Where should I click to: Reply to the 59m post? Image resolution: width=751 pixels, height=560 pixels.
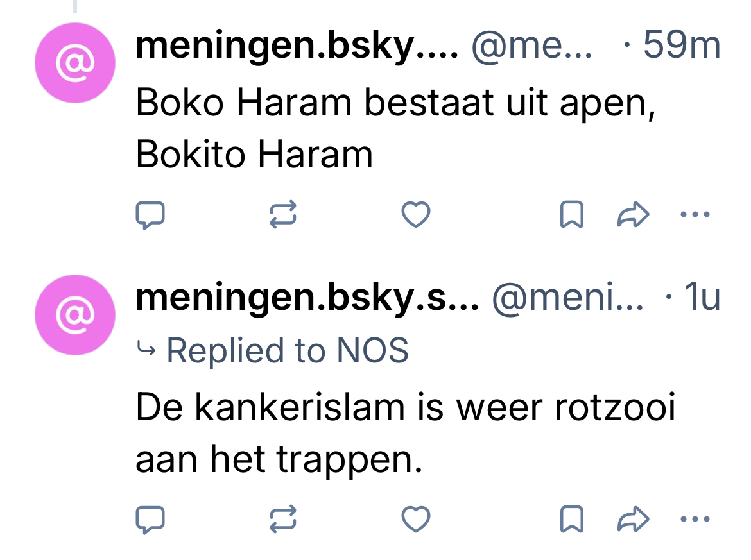coord(151,216)
